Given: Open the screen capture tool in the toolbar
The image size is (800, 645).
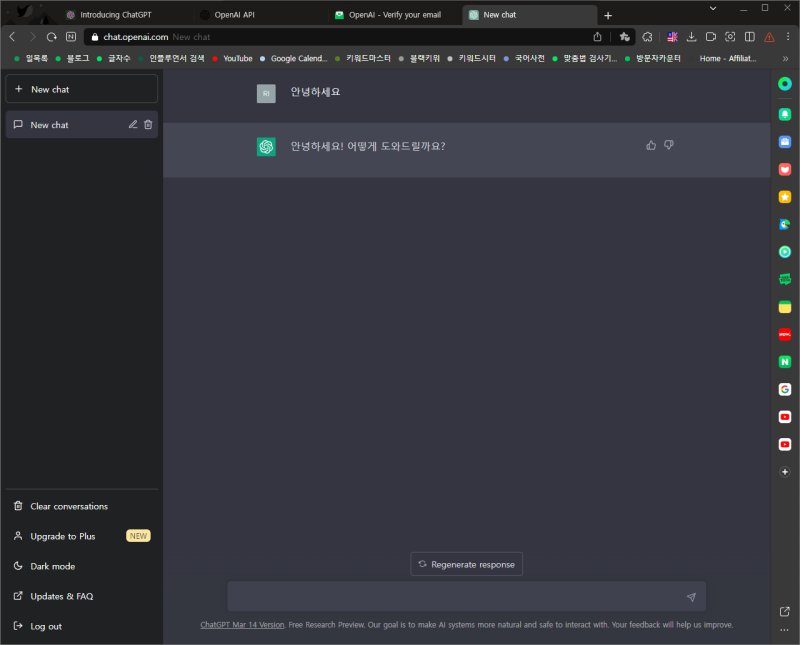Looking at the screenshot, I should tap(730, 35).
